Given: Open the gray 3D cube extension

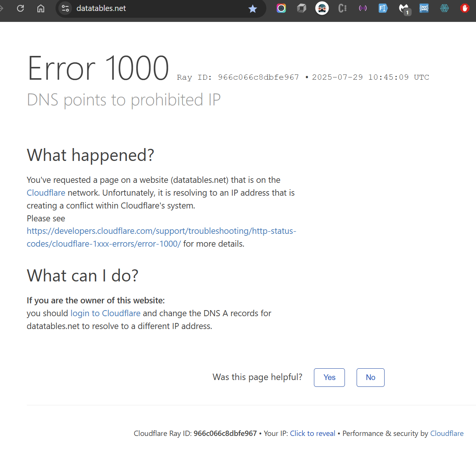Looking at the screenshot, I should point(301,8).
